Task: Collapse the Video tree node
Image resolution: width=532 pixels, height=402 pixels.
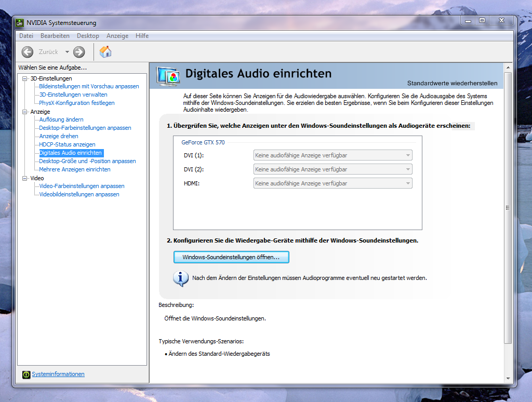Action: tap(24, 179)
